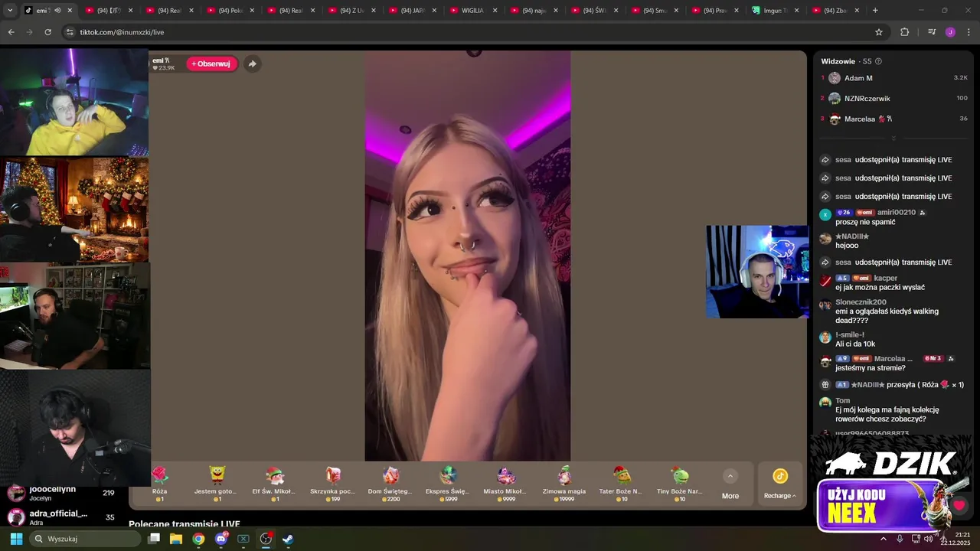Open Task View on the taskbar
This screenshot has width=980, height=551.
[154, 539]
